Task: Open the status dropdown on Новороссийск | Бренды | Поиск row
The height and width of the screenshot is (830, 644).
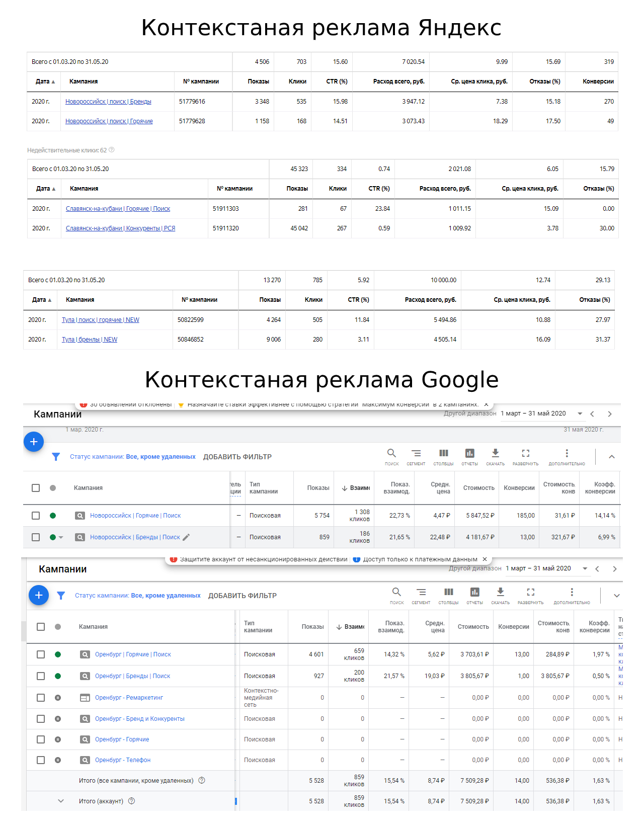Action: tap(61, 537)
